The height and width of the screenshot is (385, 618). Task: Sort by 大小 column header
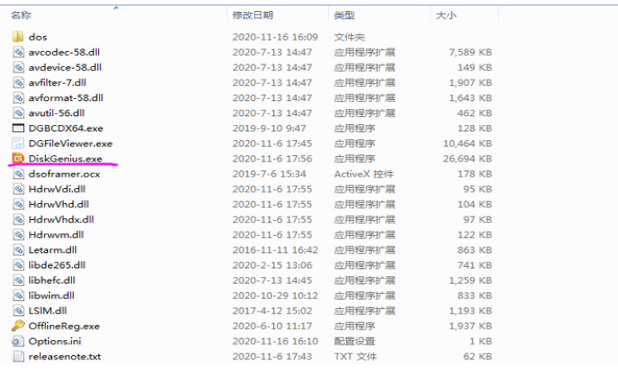pyautogui.click(x=446, y=15)
